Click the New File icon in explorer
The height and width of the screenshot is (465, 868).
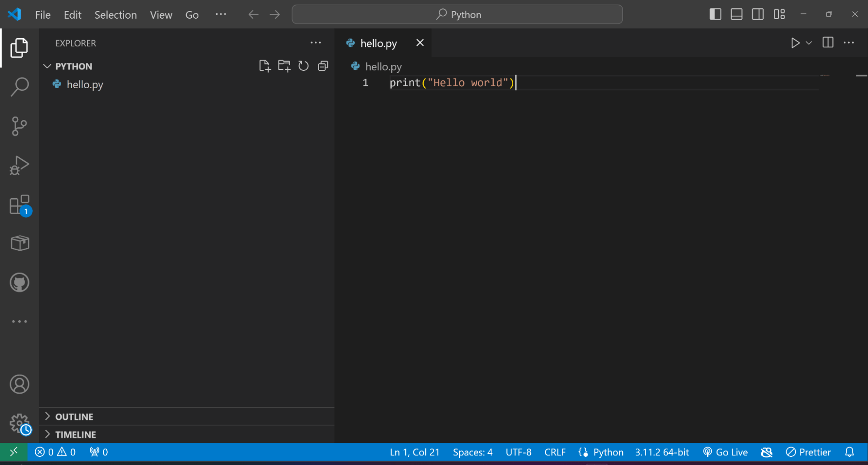click(264, 66)
